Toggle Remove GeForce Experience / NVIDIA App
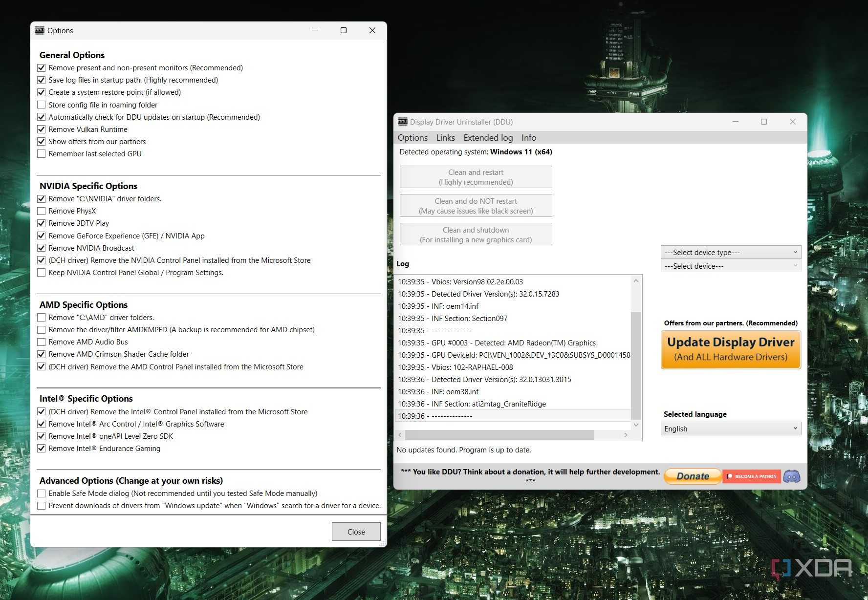 [x=42, y=236]
